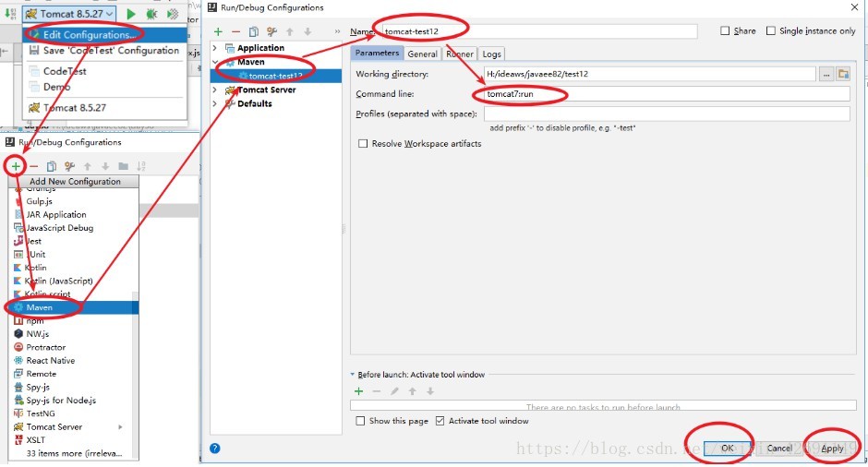Click the move down arrow in left window toolbar
Viewport: 868px width, 467px height.
[x=105, y=166]
